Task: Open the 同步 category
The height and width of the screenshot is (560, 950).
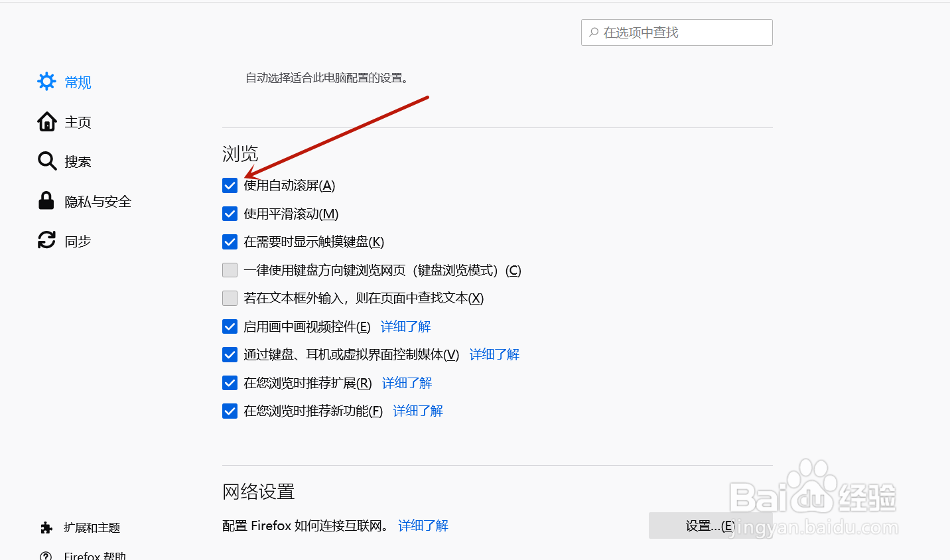Action: pyautogui.click(x=78, y=242)
